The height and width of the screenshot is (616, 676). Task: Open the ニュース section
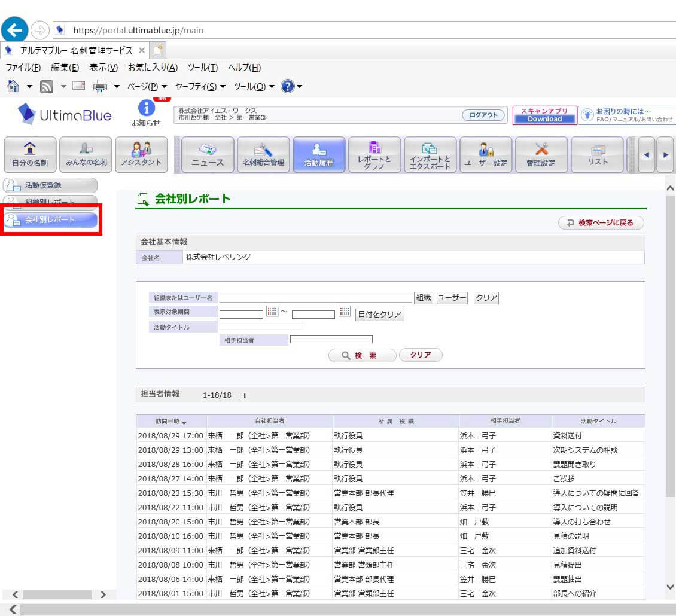pyautogui.click(x=208, y=155)
